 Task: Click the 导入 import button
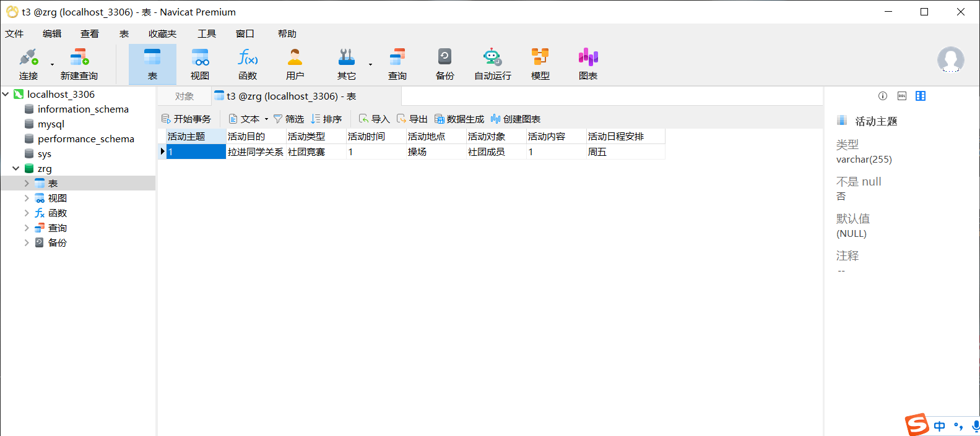tap(375, 119)
